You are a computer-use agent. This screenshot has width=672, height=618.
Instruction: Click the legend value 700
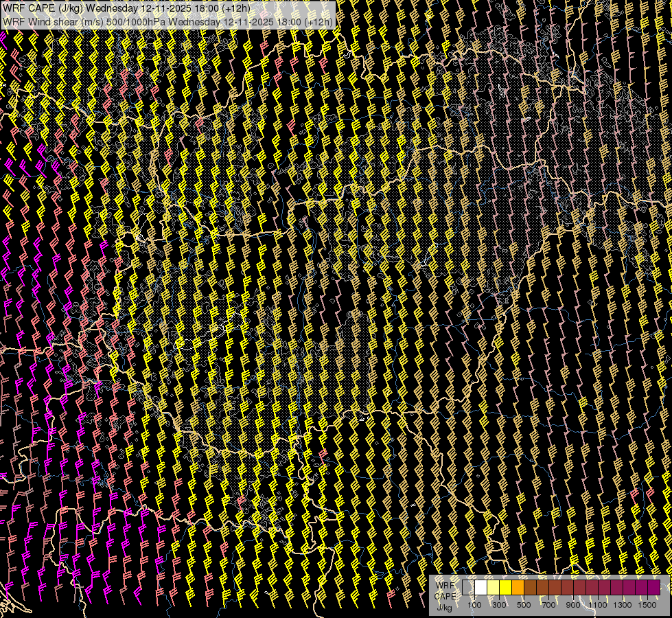[548, 605]
